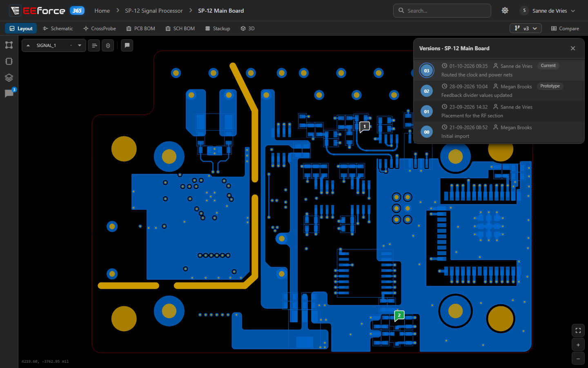Zoom out with the minus button
This screenshot has width=588, height=368.
(x=578, y=359)
